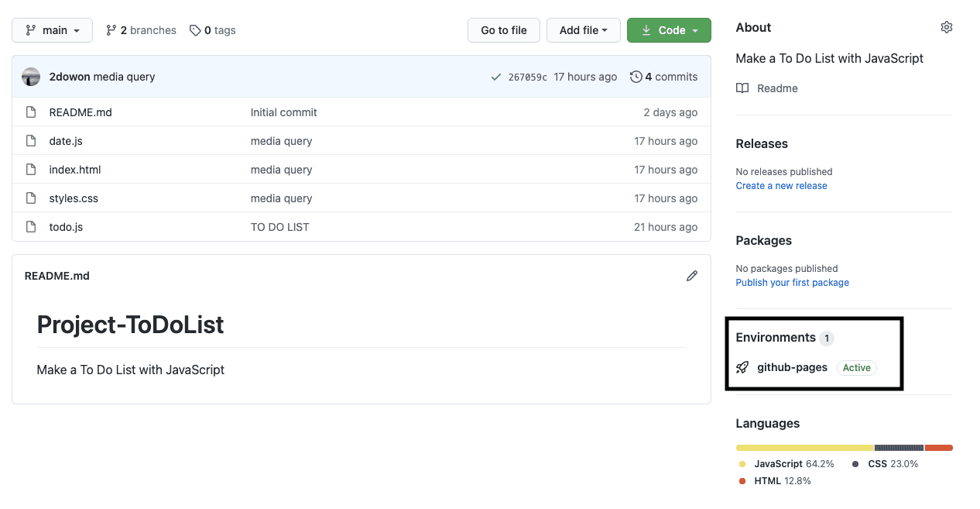Open the 267059c commit hash

527,77
